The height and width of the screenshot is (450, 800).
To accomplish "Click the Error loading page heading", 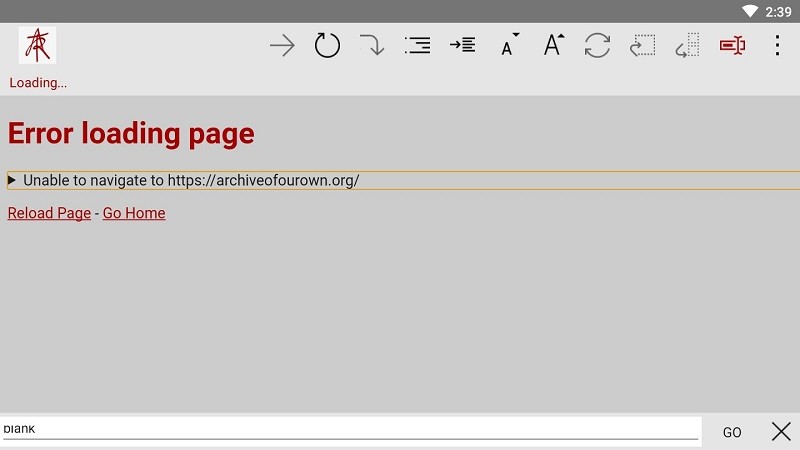I will 131,134.
